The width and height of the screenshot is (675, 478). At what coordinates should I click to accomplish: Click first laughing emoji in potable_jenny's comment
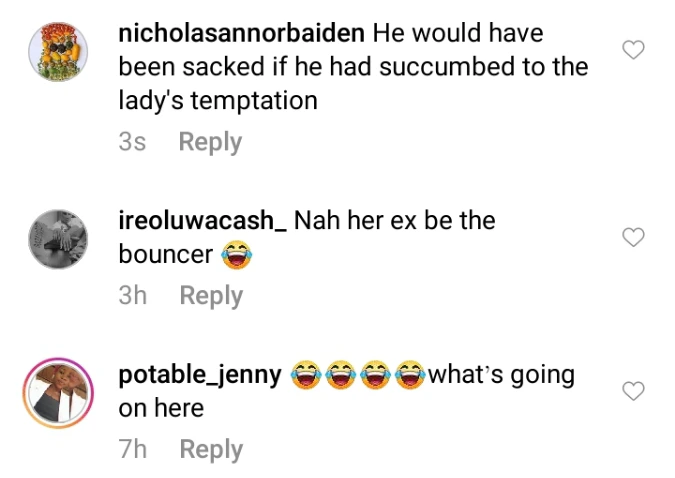(306, 374)
